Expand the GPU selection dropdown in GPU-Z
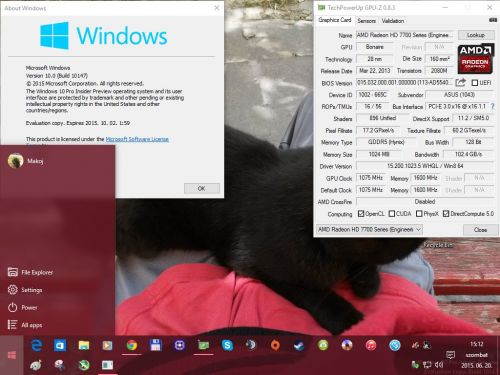This screenshot has height=375, width=500. click(x=369, y=229)
